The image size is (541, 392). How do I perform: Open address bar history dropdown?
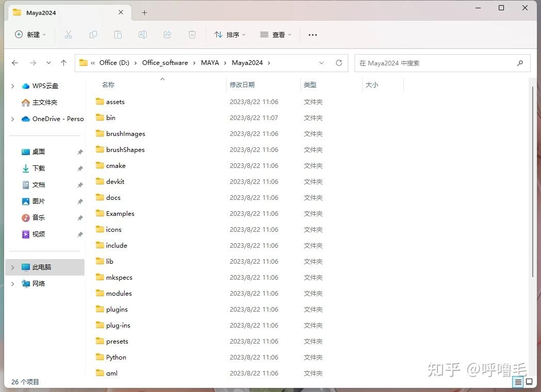[321, 63]
